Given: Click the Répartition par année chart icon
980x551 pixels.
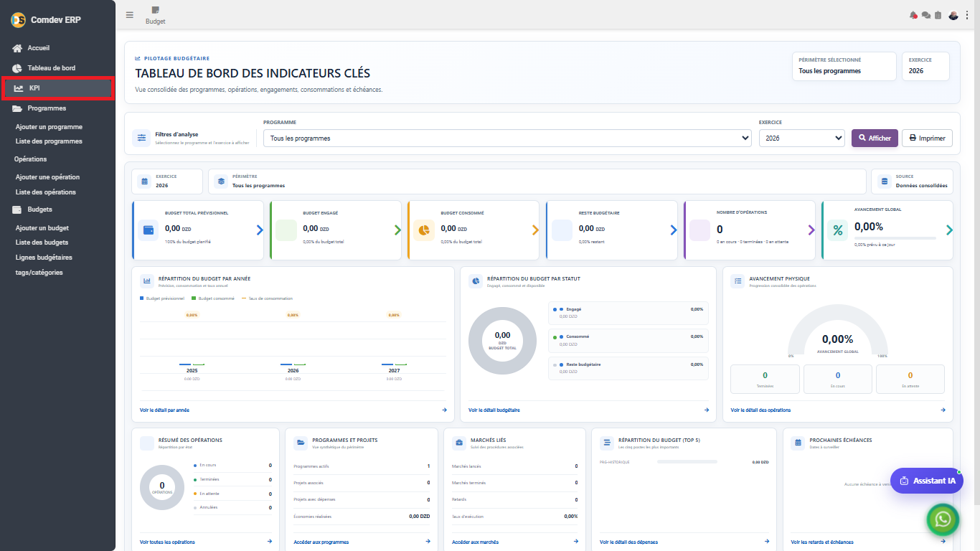Looking at the screenshot, I should 147,281.
